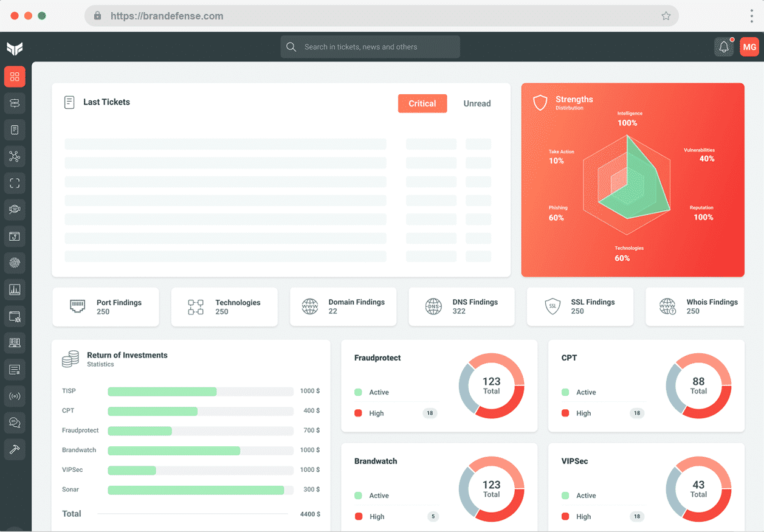This screenshot has width=764, height=532.
Task: Open the Port Findings card
Action: 106,306
